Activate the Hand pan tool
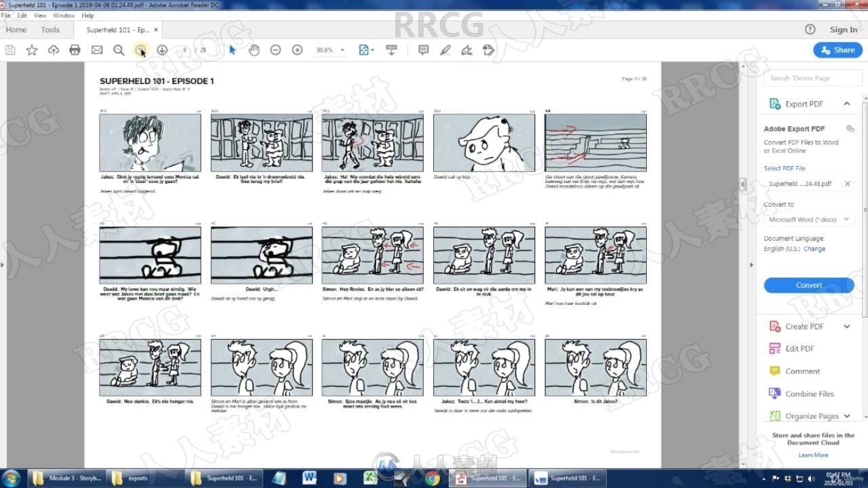Viewport: 868px width, 488px height. click(x=254, y=50)
